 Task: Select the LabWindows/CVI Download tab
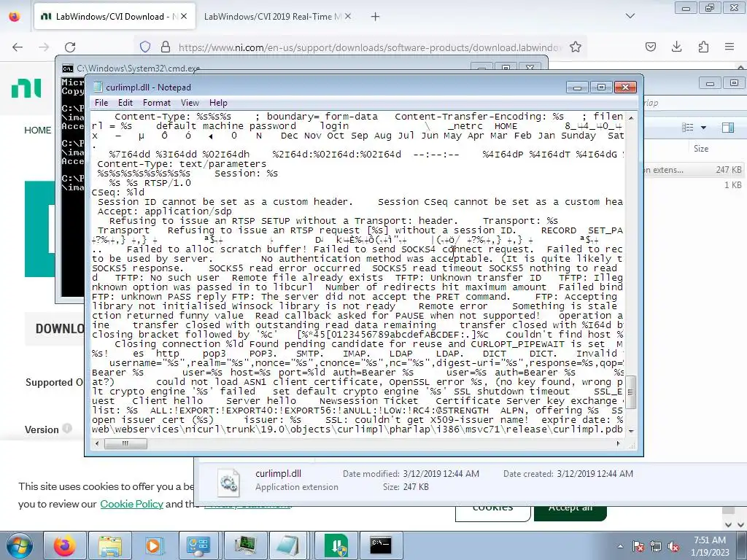click(x=109, y=17)
